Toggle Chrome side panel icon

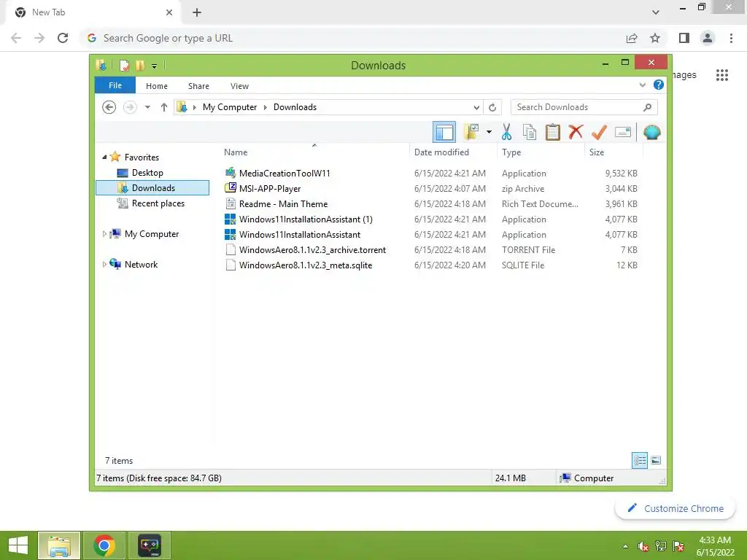coord(684,38)
